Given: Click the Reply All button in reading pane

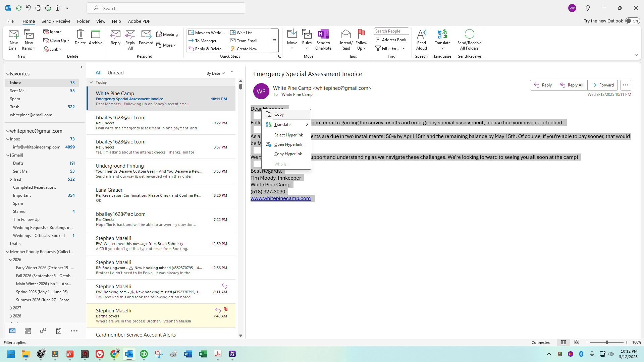Looking at the screenshot, I should [x=572, y=85].
